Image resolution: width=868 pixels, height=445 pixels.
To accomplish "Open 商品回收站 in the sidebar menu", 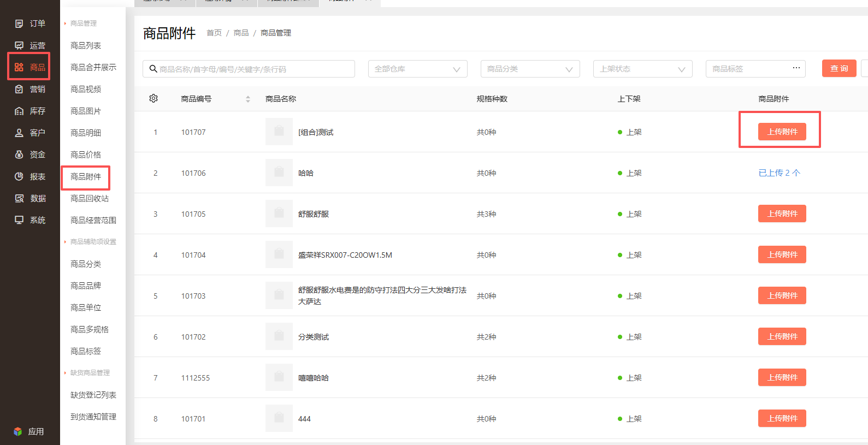I will [x=90, y=198].
